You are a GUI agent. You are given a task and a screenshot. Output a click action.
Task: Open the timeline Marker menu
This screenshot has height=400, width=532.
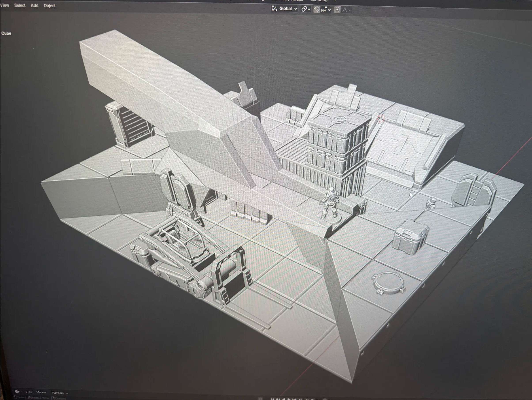pos(41,392)
